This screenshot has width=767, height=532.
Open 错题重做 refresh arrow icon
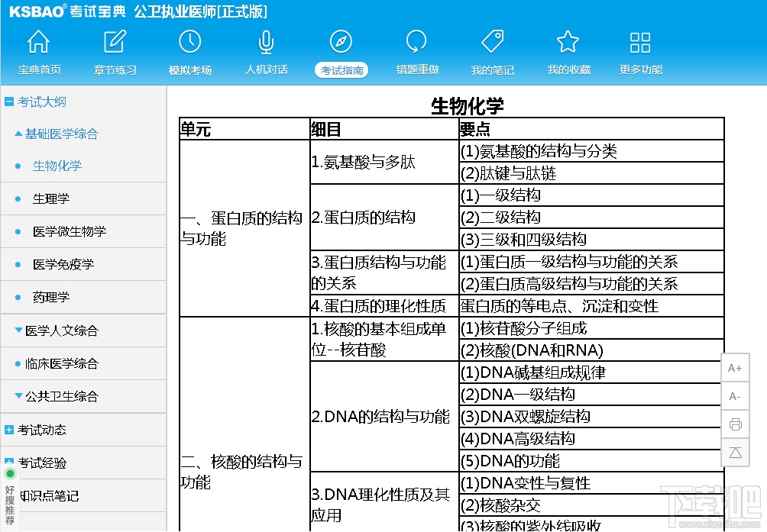[x=417, y=41]
